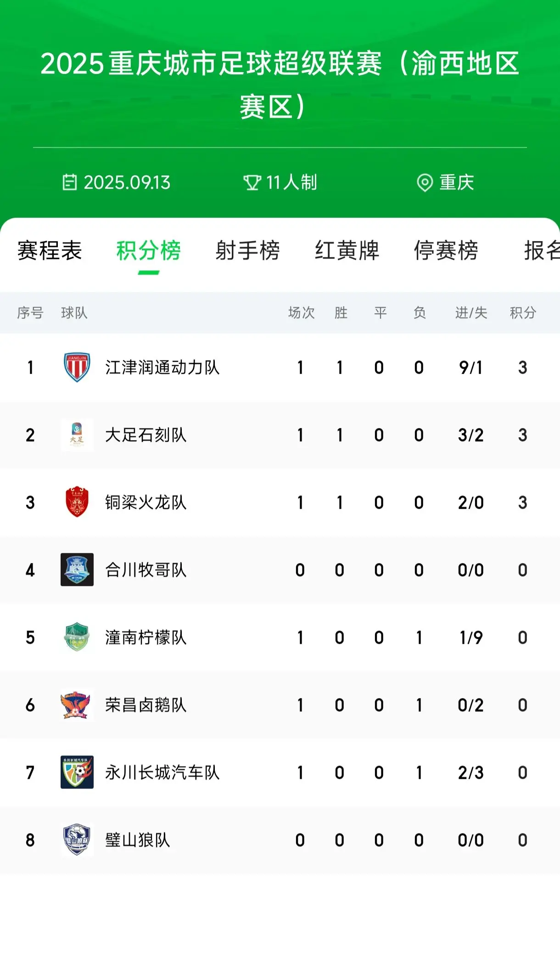Open the 射手榜 tab

(247, 251)
